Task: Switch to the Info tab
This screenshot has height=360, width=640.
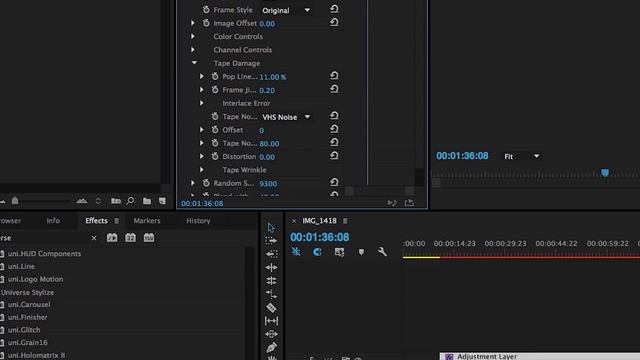Action: (x=53, y=221)
